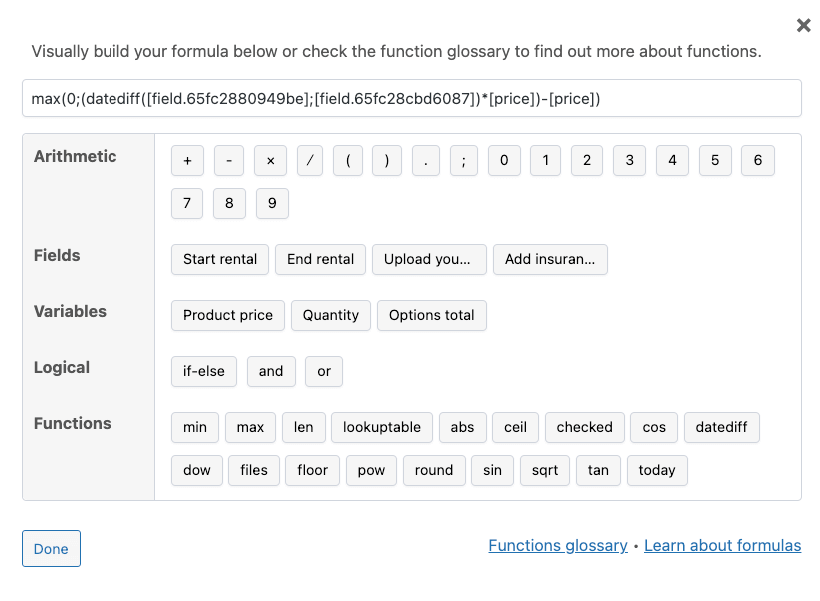Insert the floor function
Screen dimensions: 820x601
312,470
